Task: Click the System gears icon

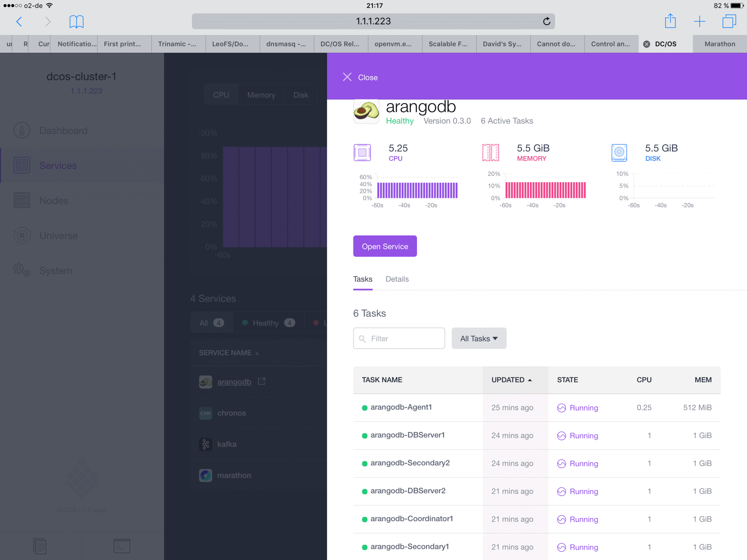Action: coord(22,270)
